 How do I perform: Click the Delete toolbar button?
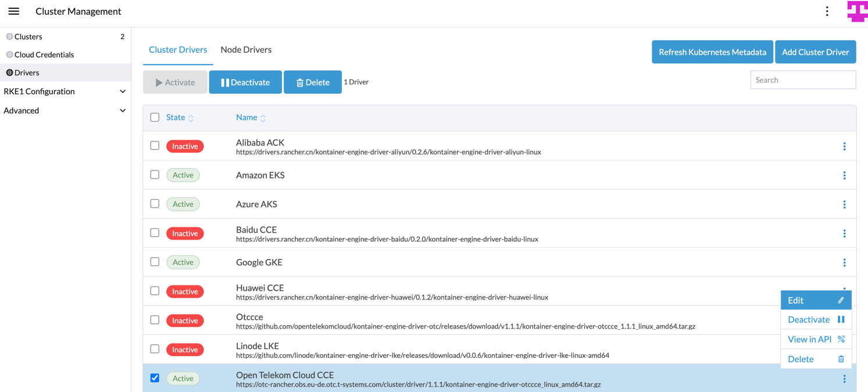tap(313, 82)
